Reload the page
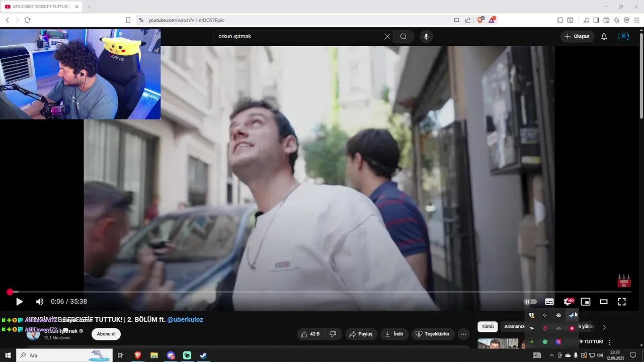This screenshot has height=362, width=644. (27, 20)
